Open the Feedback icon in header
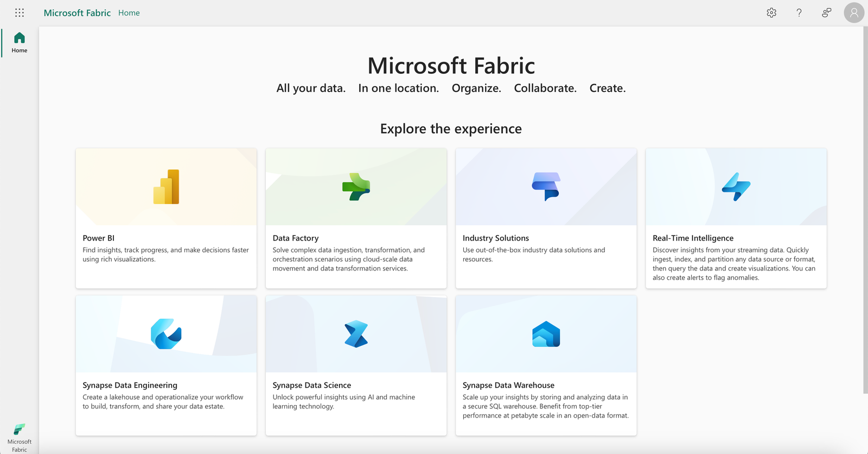The image size is (868, 454). tap(827, 12)
